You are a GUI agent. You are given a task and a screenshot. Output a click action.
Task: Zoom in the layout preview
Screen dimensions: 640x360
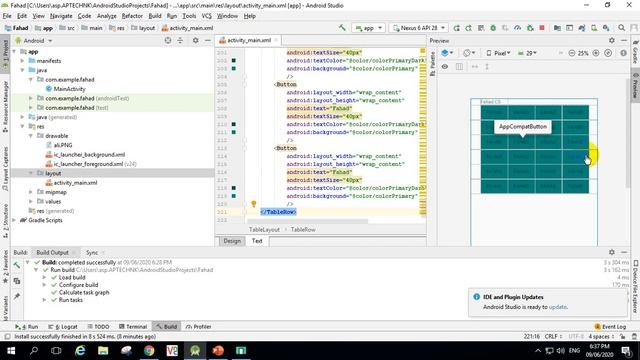coord(596,53)
